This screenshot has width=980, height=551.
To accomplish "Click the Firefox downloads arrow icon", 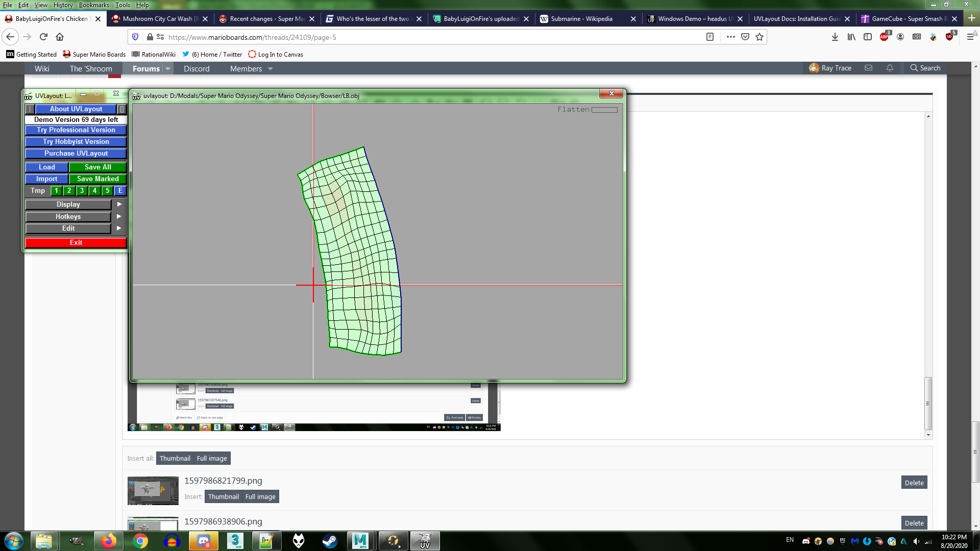I will 835,37.
